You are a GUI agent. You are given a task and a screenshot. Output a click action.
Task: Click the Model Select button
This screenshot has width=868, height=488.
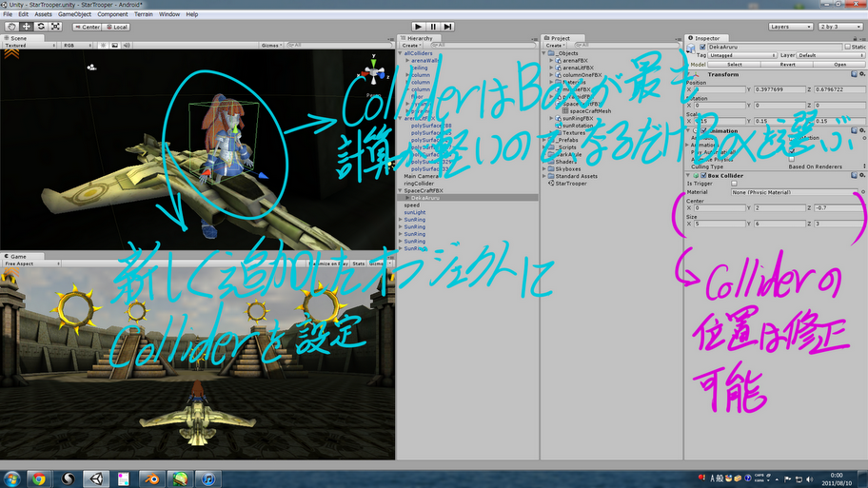coord(734,65)
